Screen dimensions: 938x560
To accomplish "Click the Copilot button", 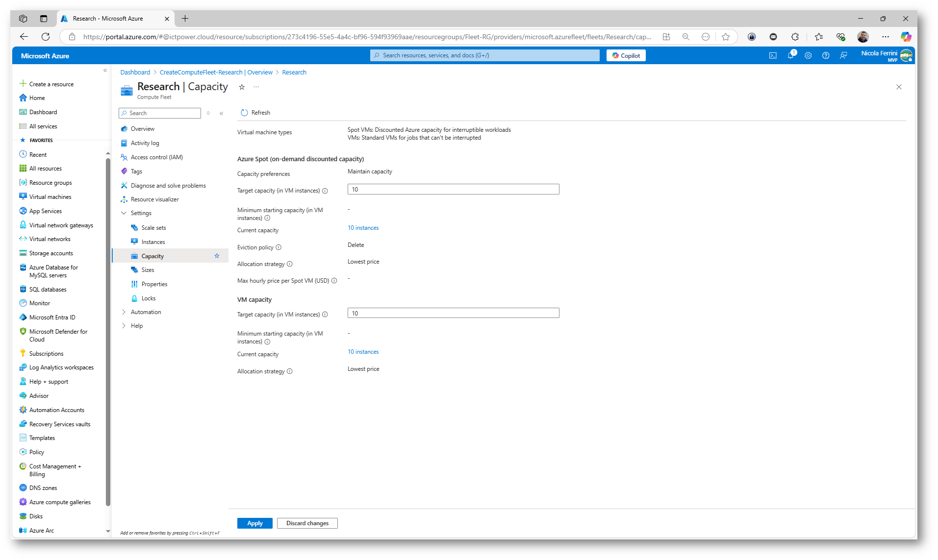I will pos(626,55).
